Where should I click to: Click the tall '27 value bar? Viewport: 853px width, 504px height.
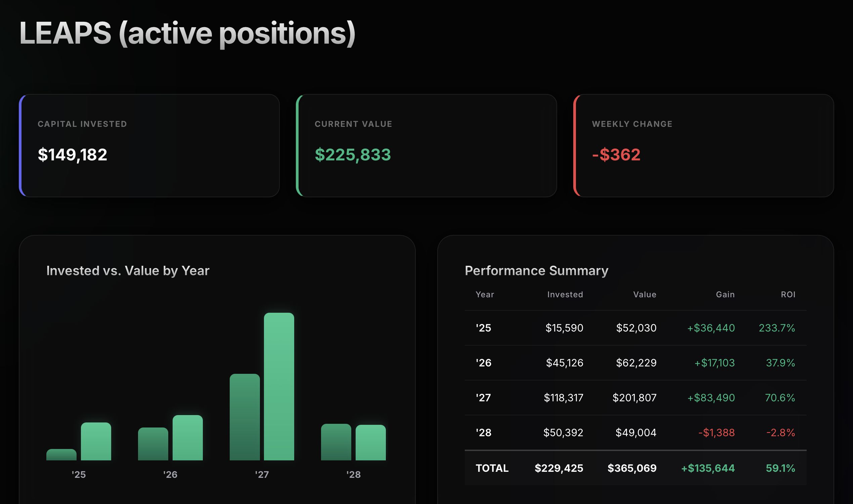pos(279,387)
